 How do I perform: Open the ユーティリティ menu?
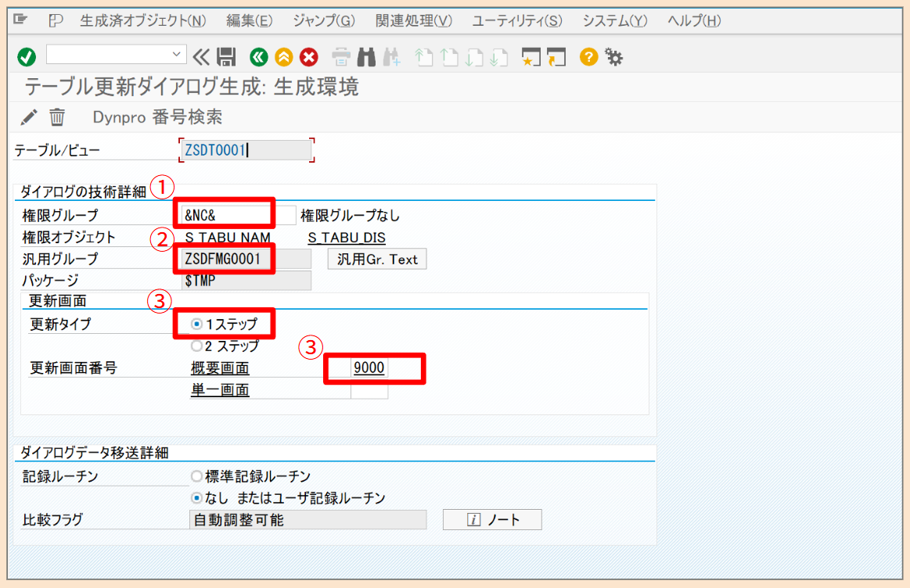tap(517, 21)
